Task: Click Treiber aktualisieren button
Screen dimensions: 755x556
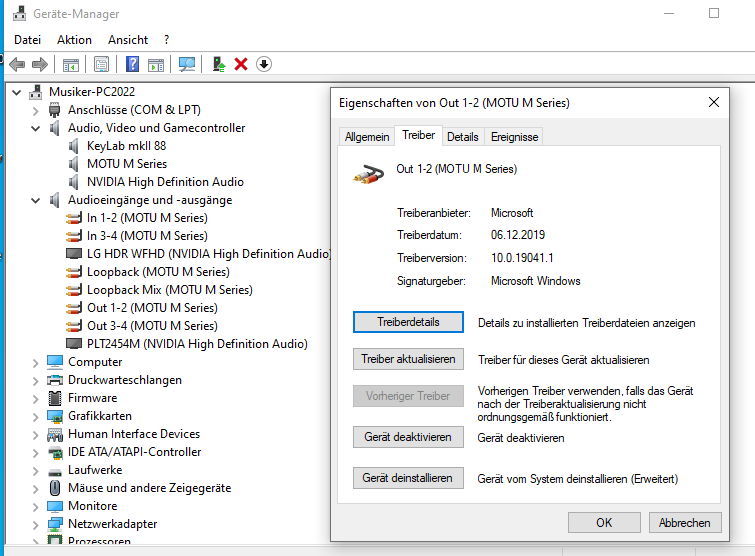Action: [x=408, y=359]
